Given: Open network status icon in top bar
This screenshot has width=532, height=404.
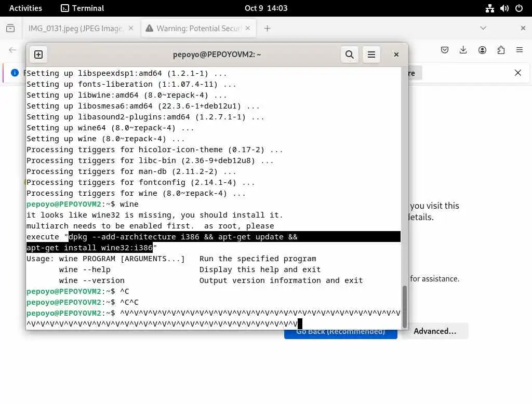Looking at the screenshot, I should [489, 8].
